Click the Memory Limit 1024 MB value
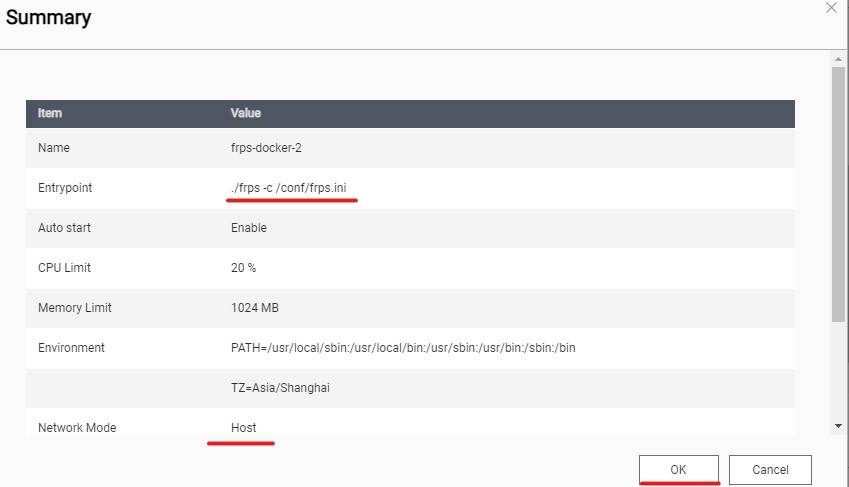Viewport: 849px width, 487px height. [254, 308]
